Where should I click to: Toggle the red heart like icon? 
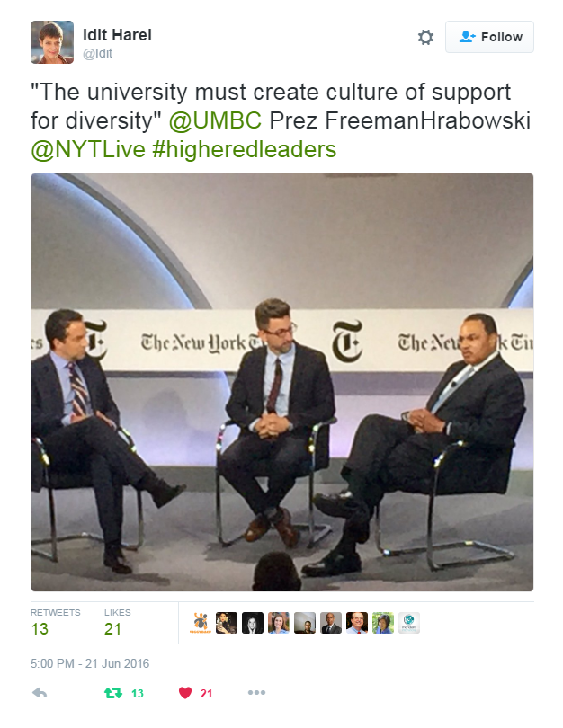(185, 693)
